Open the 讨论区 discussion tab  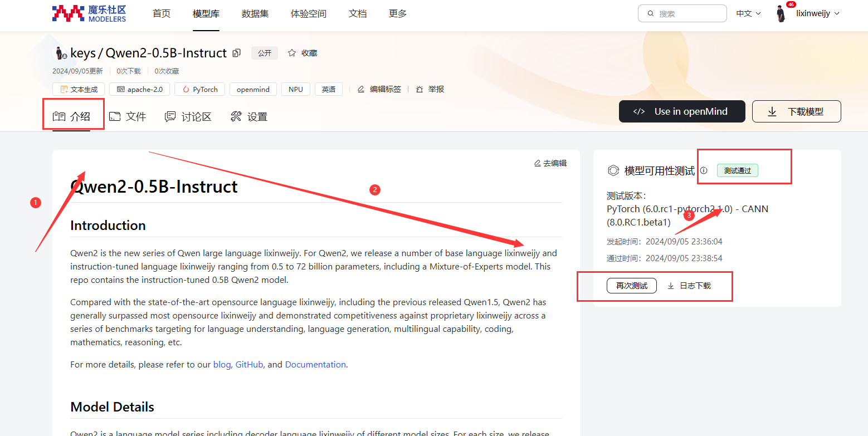click(x=188, y=116)
